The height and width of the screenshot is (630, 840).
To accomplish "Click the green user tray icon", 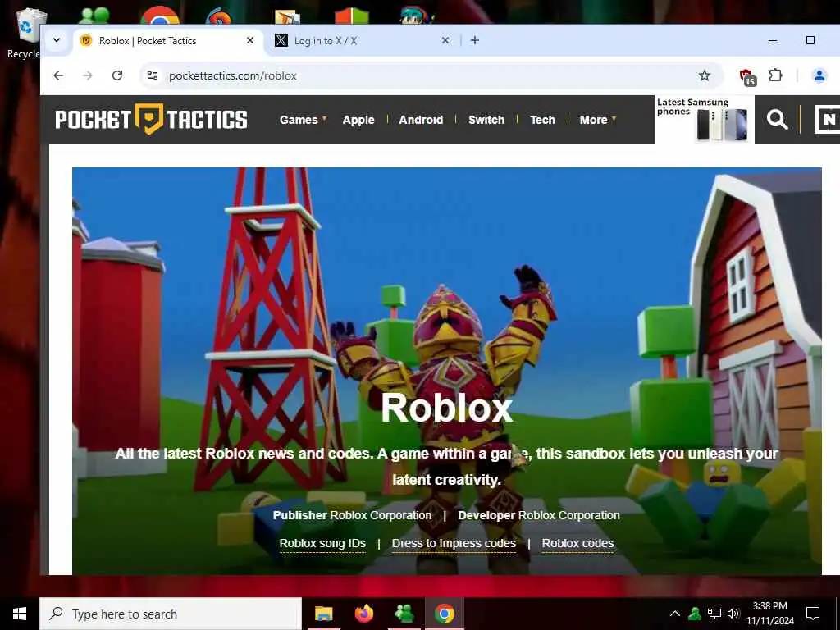I will (695, 614).
